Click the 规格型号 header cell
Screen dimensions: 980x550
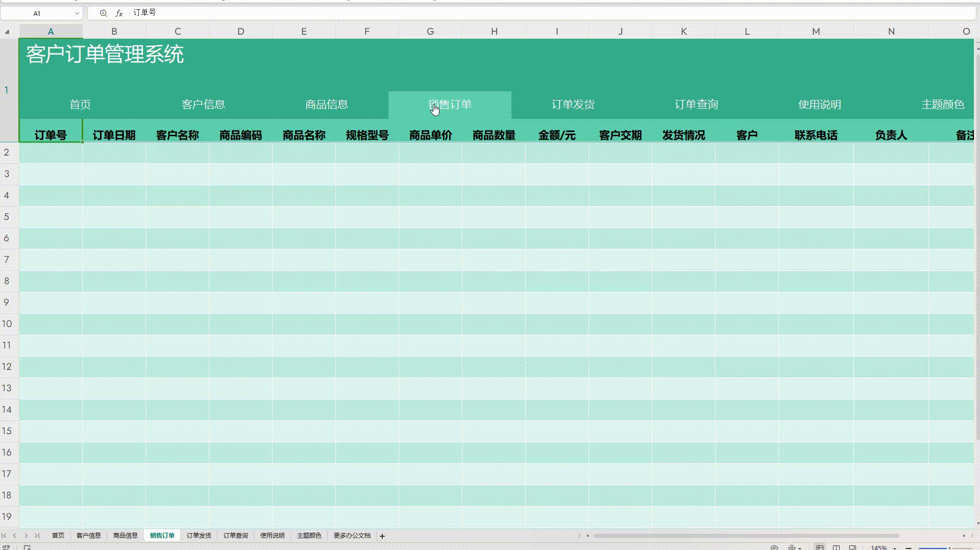[367, 135]
